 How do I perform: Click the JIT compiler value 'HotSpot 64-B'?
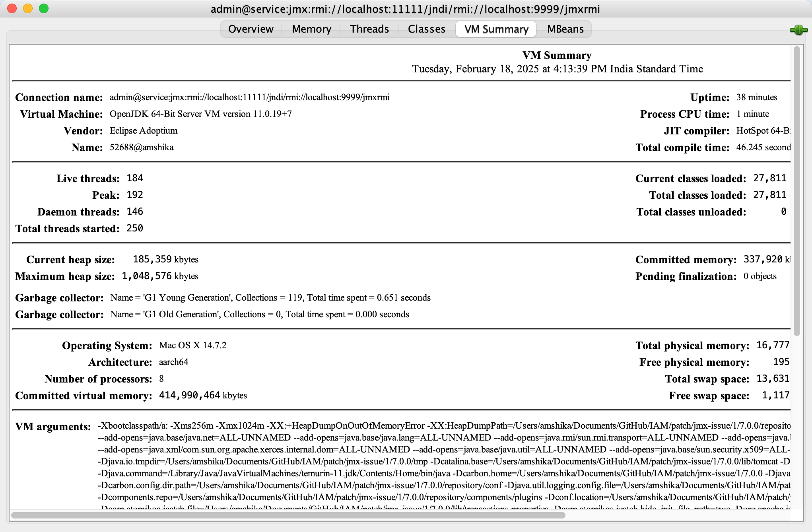coord(763,131)
